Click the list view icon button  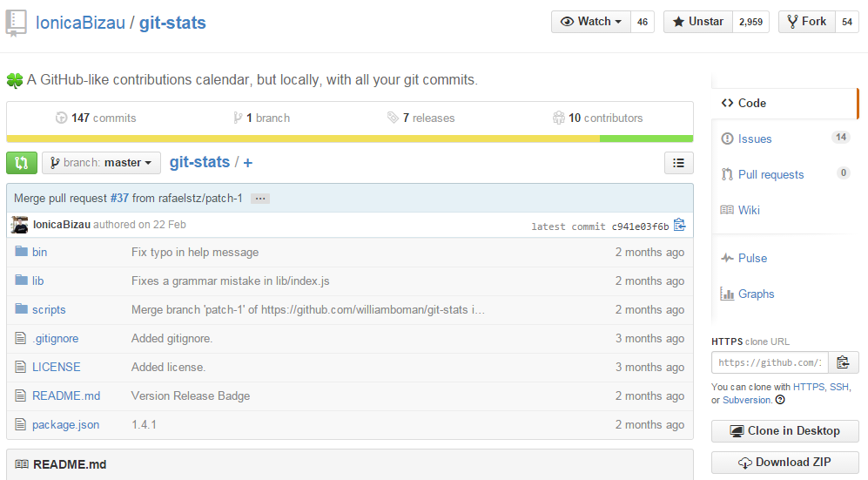(679, 163)
